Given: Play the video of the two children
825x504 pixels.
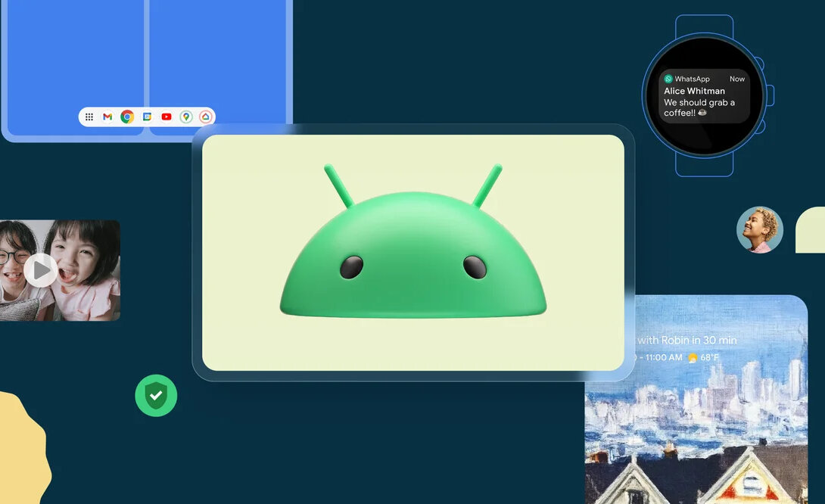Looking at the screenshot, I should (41, 270).
